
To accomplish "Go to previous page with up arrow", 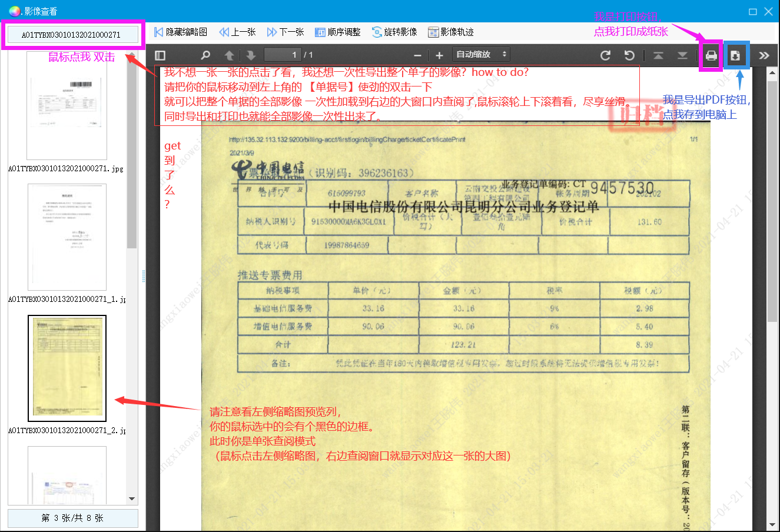I will [230, 55].
